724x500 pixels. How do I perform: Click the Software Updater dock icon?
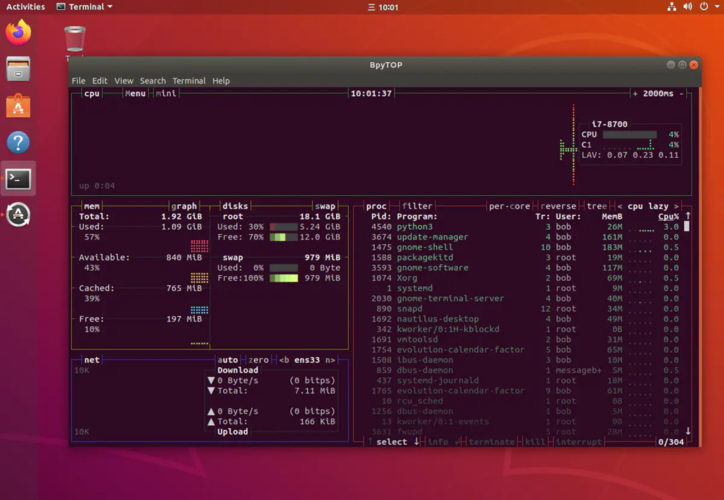18,214
